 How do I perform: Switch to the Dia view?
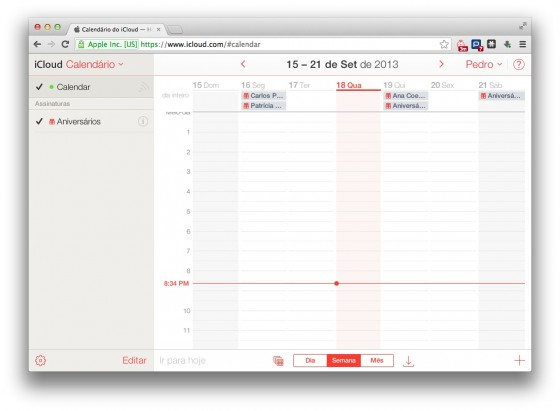pos(310,361)
